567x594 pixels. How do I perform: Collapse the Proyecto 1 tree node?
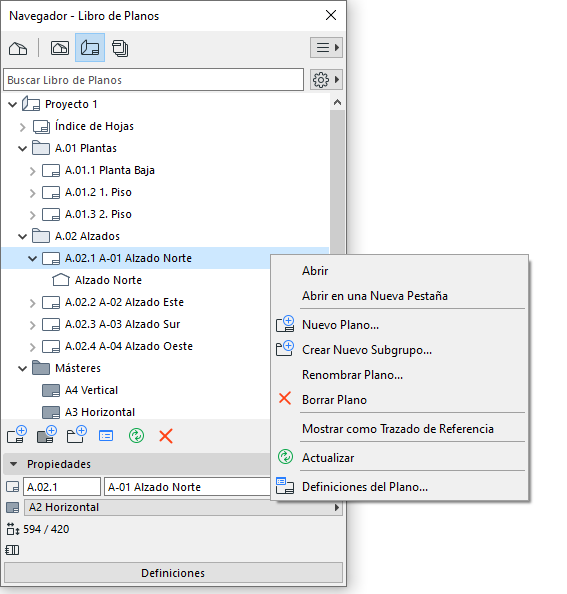point(12,104)
